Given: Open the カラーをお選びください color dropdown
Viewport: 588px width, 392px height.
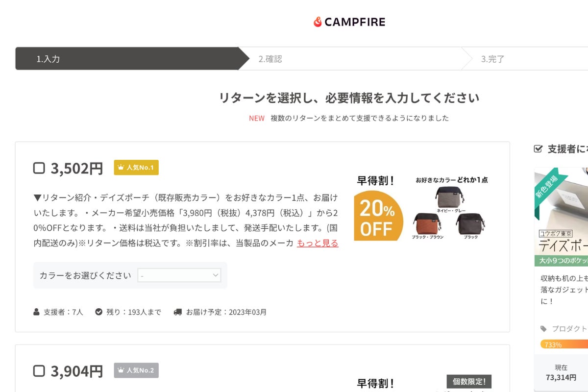Looking at the screenshot, I should [x=179, y=275].
